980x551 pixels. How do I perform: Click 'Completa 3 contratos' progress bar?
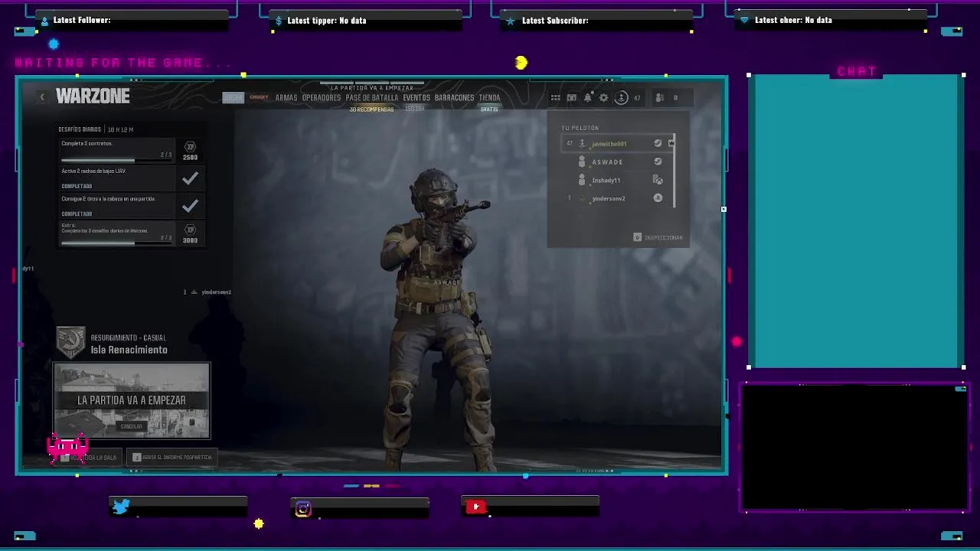point(116,161)
